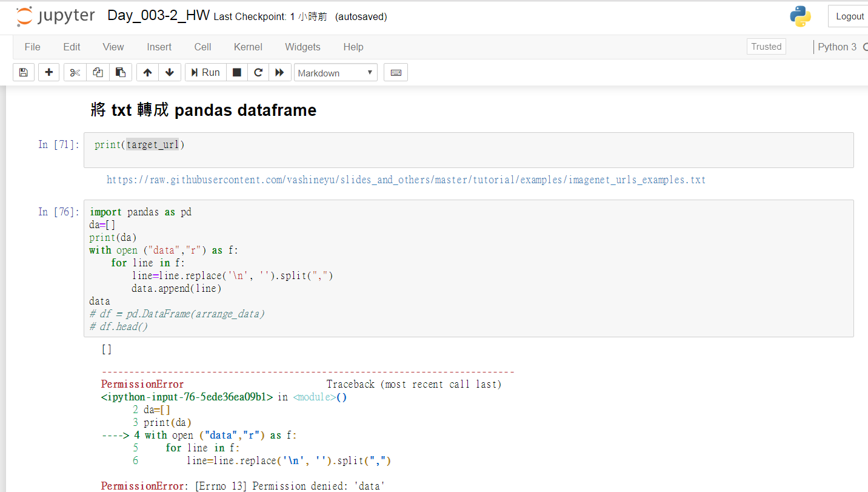Screen dimensions: 868x492
Task: Move selected cell down arrow
Action: click(170, 73)
